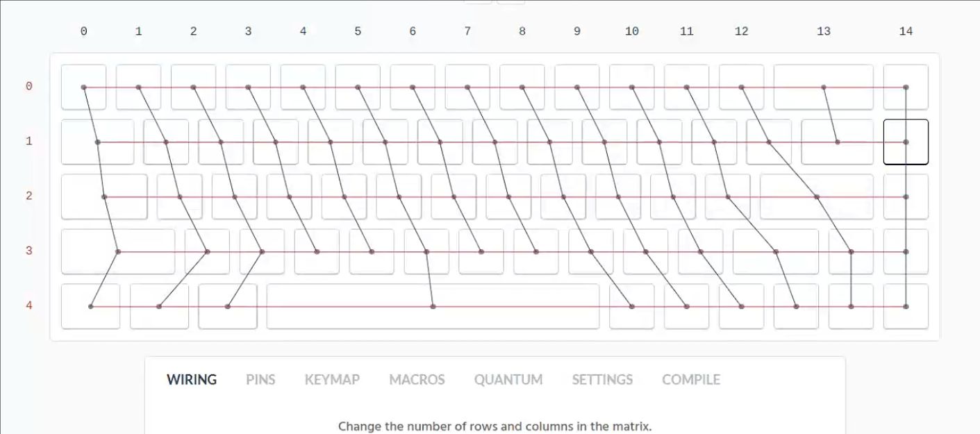
Task: Open the WIRING tab
Action: click(x=192, y=380)
